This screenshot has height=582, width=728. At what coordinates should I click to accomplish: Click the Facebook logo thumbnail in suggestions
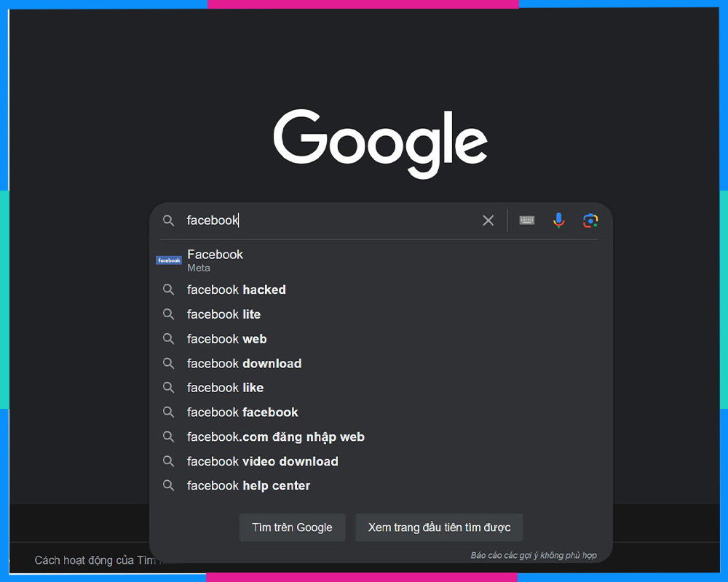[x=169, y=260]
